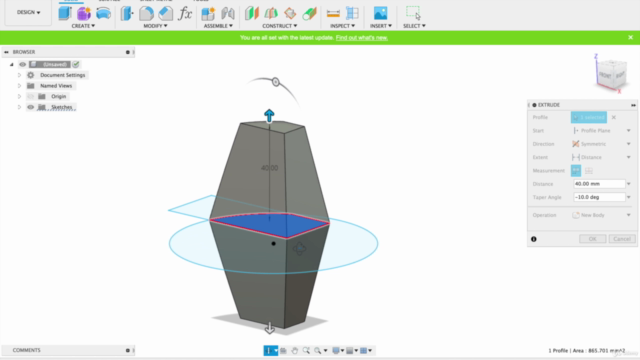Viewport: 640px width, 360px height.
Task: Dismiss the green update notification
Action: coord(630,37)
